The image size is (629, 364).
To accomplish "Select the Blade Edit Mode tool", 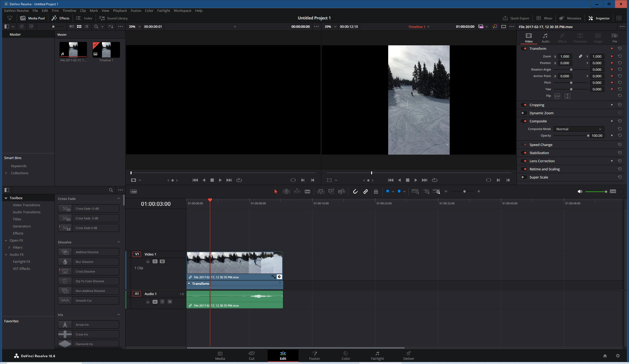I will pos(307,192).
